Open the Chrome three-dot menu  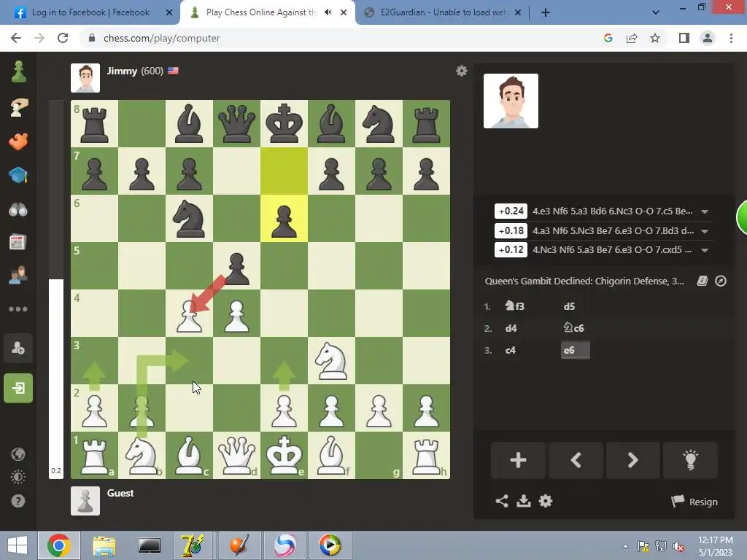coord(731,38)
